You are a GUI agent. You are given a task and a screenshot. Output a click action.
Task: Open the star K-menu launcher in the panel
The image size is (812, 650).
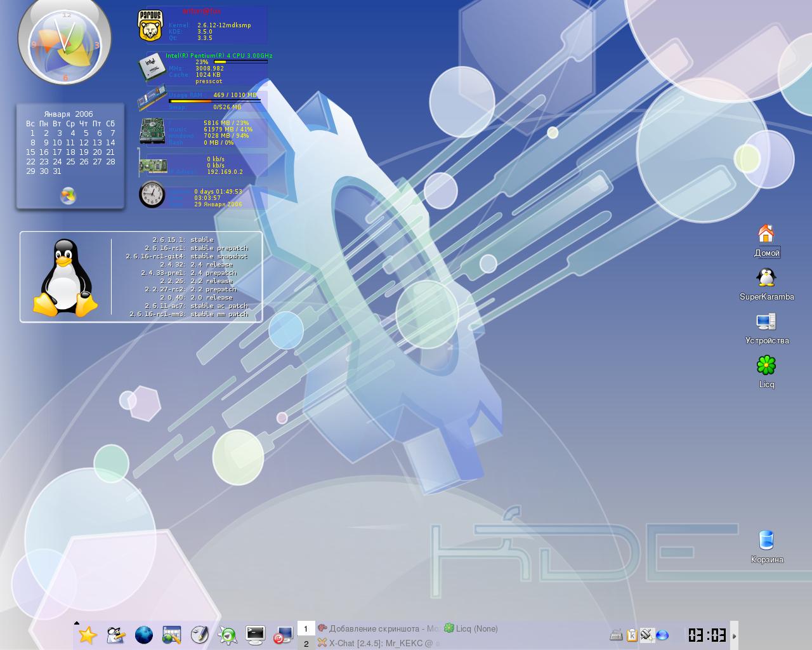pyautogui.click(x=88, y=635)
